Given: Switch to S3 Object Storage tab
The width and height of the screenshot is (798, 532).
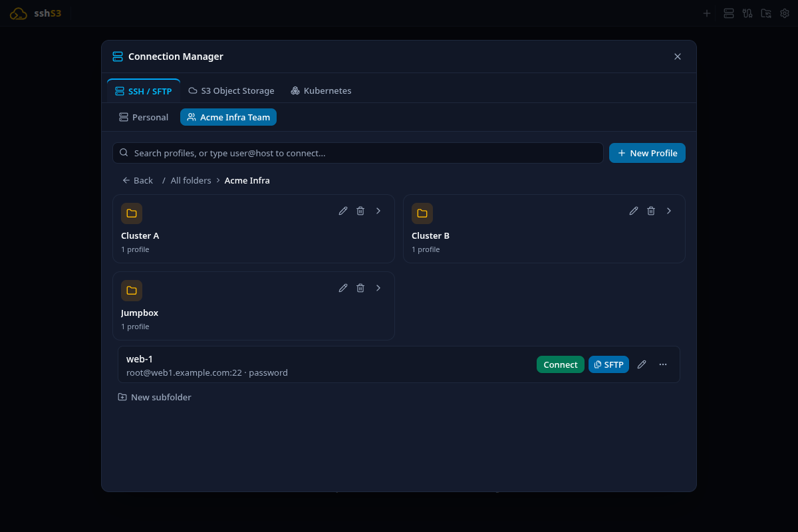Looking at the screenshot, I should [231, 91].
